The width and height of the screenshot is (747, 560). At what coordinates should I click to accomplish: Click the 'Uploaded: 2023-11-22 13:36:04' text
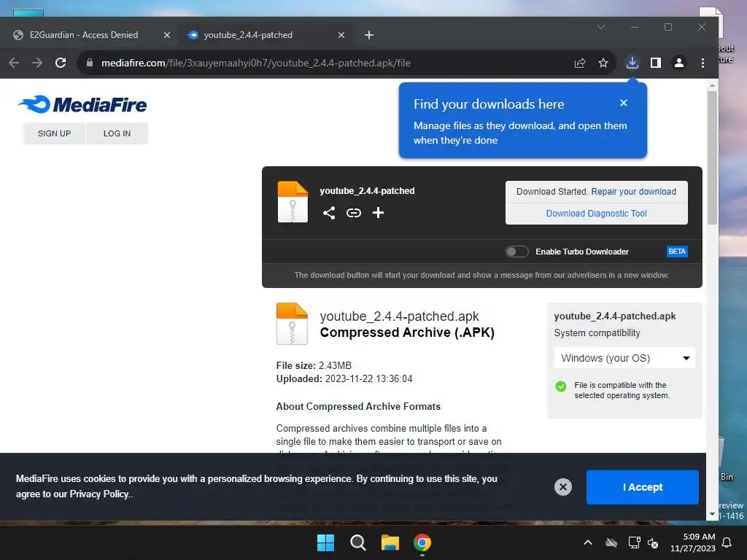[x=344, y=378]
